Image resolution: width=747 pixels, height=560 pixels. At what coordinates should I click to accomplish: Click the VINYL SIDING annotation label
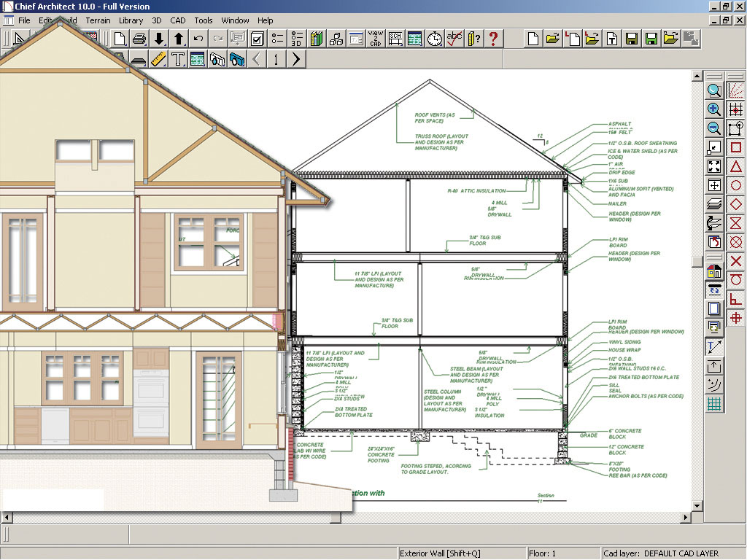point(624,342)
